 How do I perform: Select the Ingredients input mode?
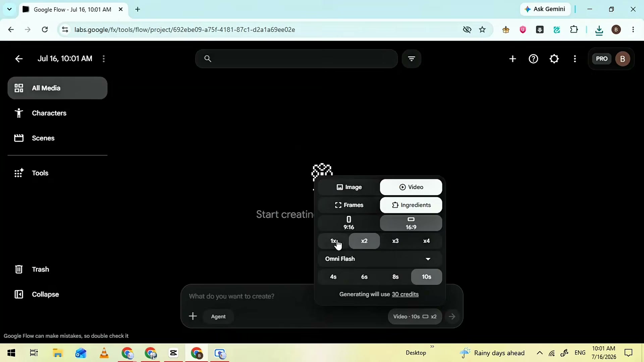click(411, 205)
